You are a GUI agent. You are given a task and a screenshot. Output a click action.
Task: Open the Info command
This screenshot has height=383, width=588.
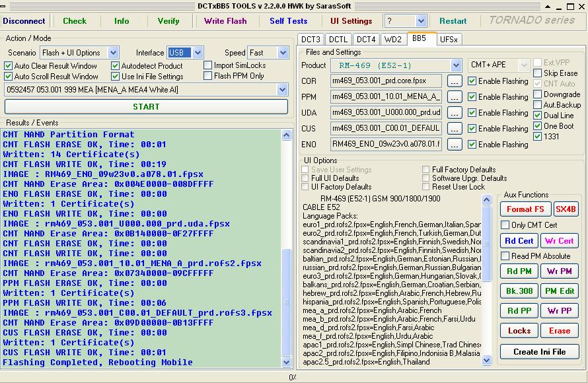(122, 21)
